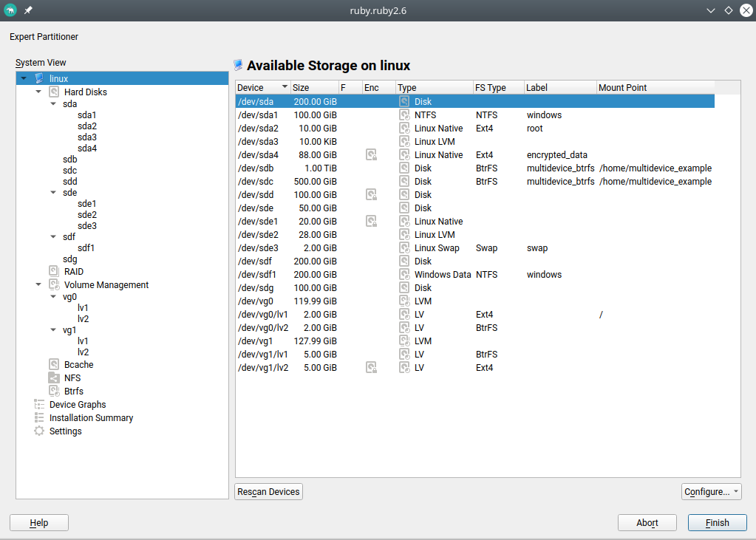Viewport: 756px width, 540px height.
Task: Click the Volume Management icon
Action: [x=54, y=284]
